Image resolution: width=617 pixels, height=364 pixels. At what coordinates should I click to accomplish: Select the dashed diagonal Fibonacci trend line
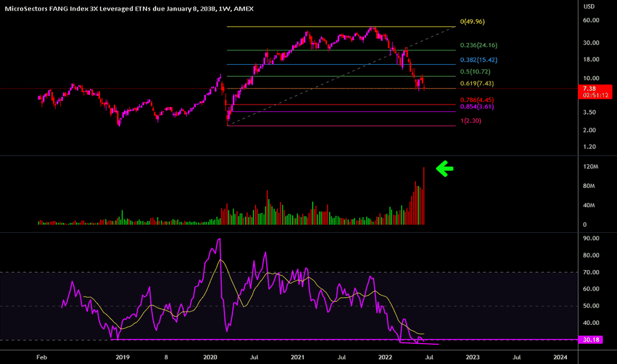[x=342, y=76]
